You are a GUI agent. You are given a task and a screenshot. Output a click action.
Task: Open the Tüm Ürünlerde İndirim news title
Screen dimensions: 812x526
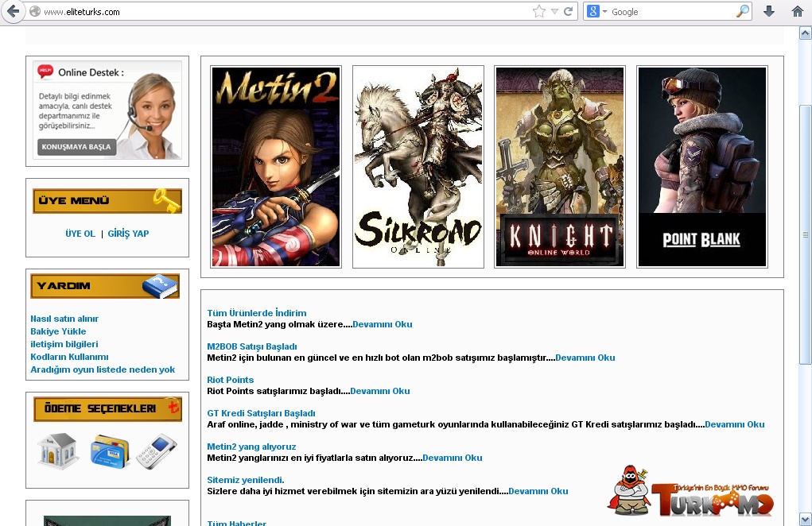click(x=257, y=313)
